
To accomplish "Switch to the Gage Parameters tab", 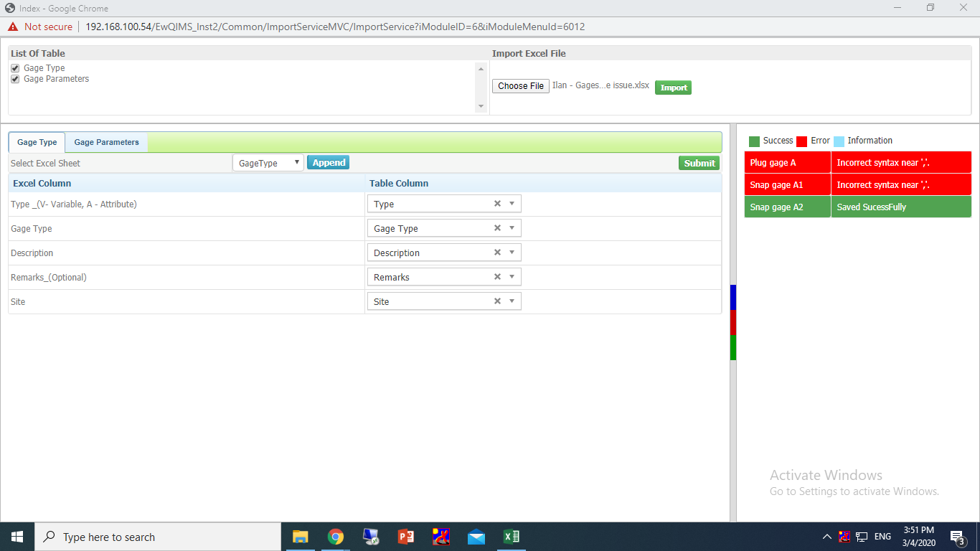I will [x=107, y=142].
